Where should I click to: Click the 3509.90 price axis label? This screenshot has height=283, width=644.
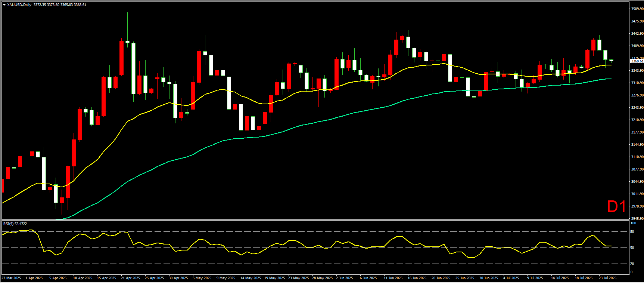[x=637, y=9]
